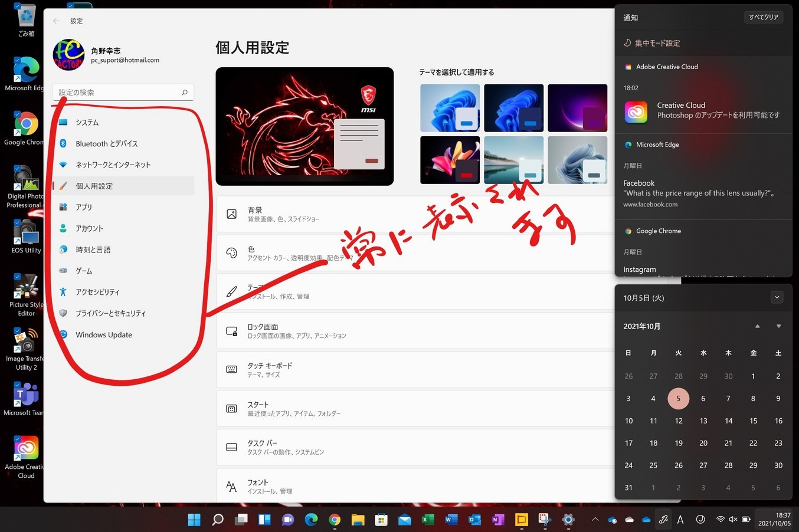Open the Facebook notification from Microsoft Edge
Viewport: 799px width, 532px height.
pos(703,193)
